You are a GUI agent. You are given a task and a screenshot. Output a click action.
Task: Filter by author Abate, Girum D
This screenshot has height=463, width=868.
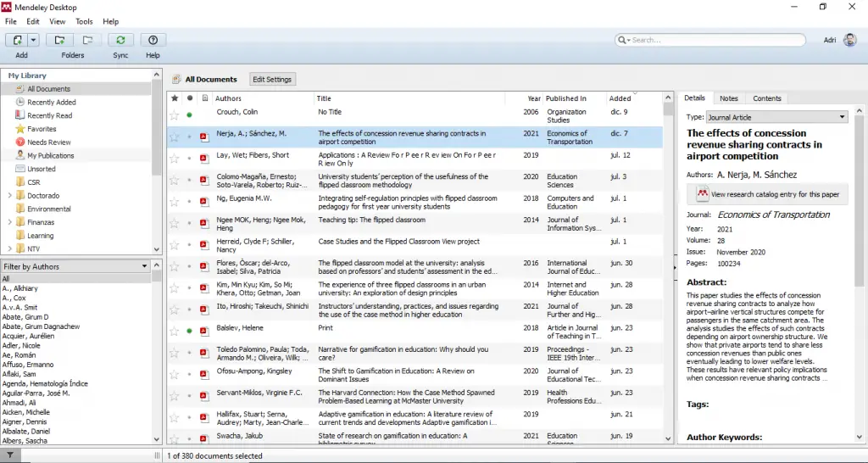pos(25,317)
